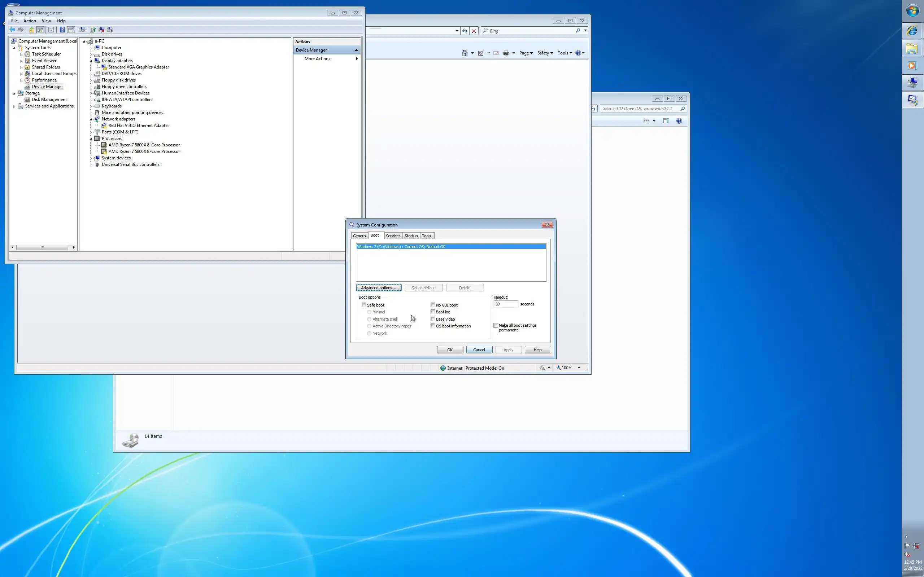
Task: Switch to the Services tab
Action: point(393,236)
